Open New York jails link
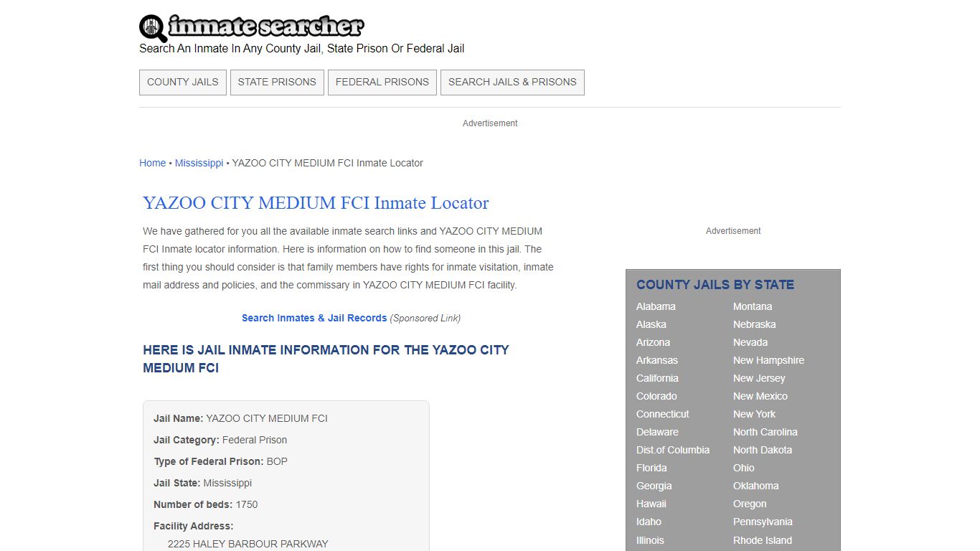 pos(754,414)
